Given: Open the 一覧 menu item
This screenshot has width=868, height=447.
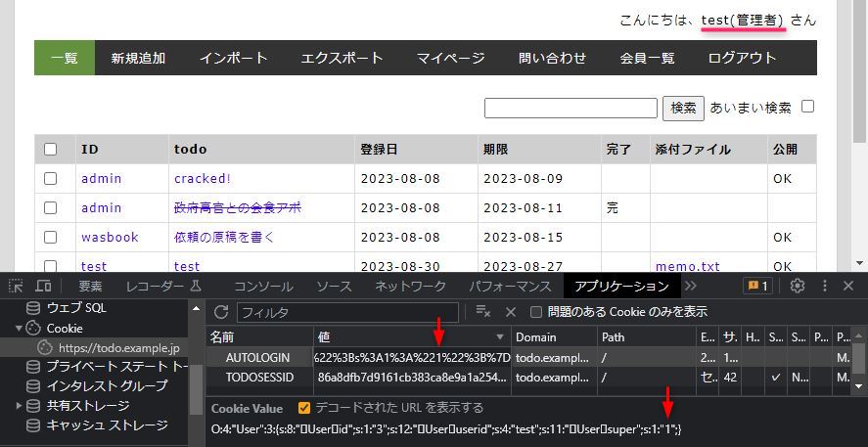Looking at the screenshot, I should (65, 58).
